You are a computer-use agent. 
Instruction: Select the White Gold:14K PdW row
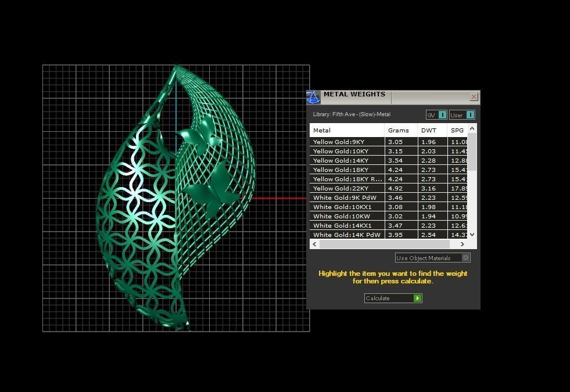click(x=389, y=235)
